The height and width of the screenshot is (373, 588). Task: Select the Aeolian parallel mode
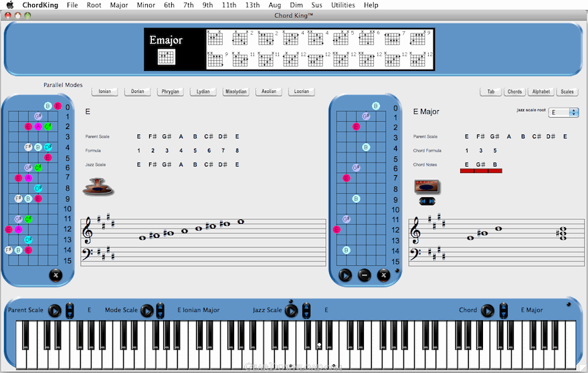tap(268, 92)
